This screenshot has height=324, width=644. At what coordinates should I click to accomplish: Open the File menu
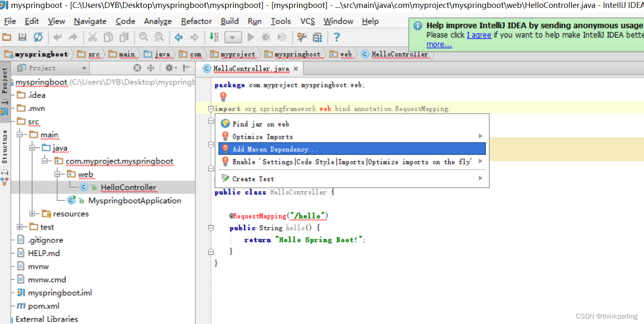(10, 21)
